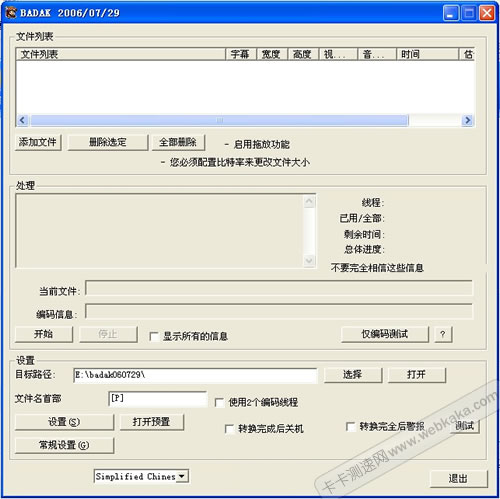Click the processing log scroll up arrow
This screenshot has width=500, height=499.
coord(309,201)
